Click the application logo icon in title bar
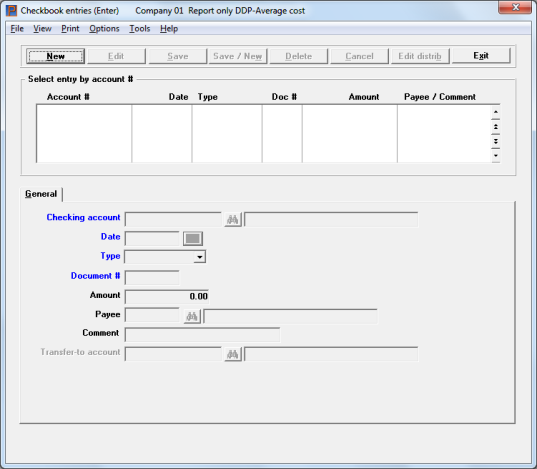 tap(11, 11)
